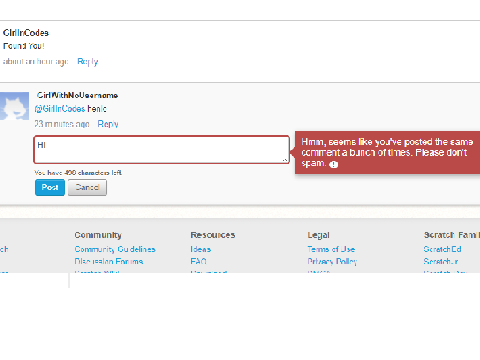Open the Ideas link under Resources
Viewport: 480px width, 360px height.
pos(201,249)
